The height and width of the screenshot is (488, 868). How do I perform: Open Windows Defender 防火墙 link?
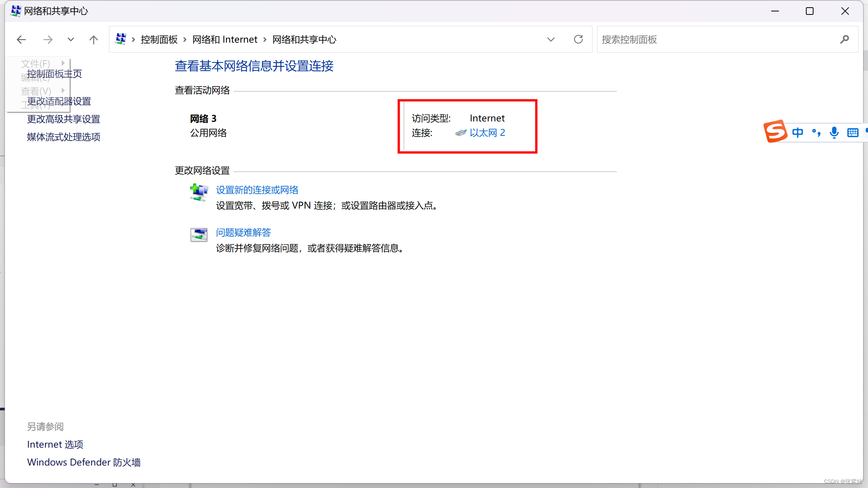tap(84, 462)
